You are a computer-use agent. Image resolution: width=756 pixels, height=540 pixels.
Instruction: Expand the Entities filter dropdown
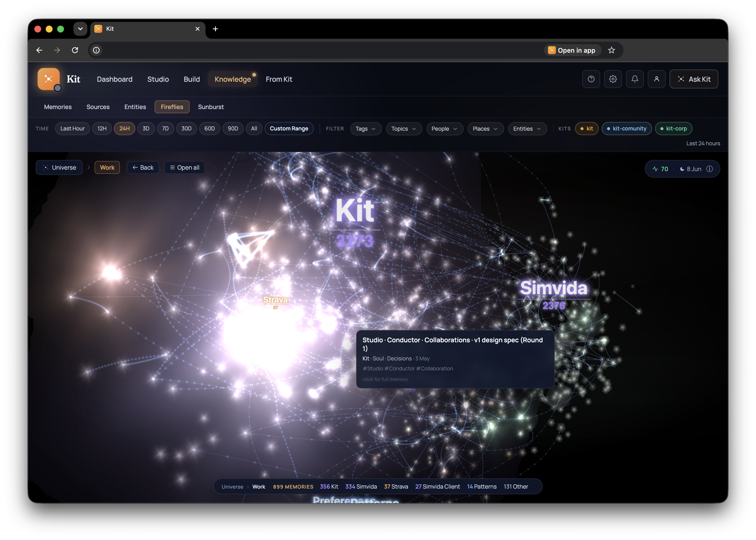click(x=527, y=129)
